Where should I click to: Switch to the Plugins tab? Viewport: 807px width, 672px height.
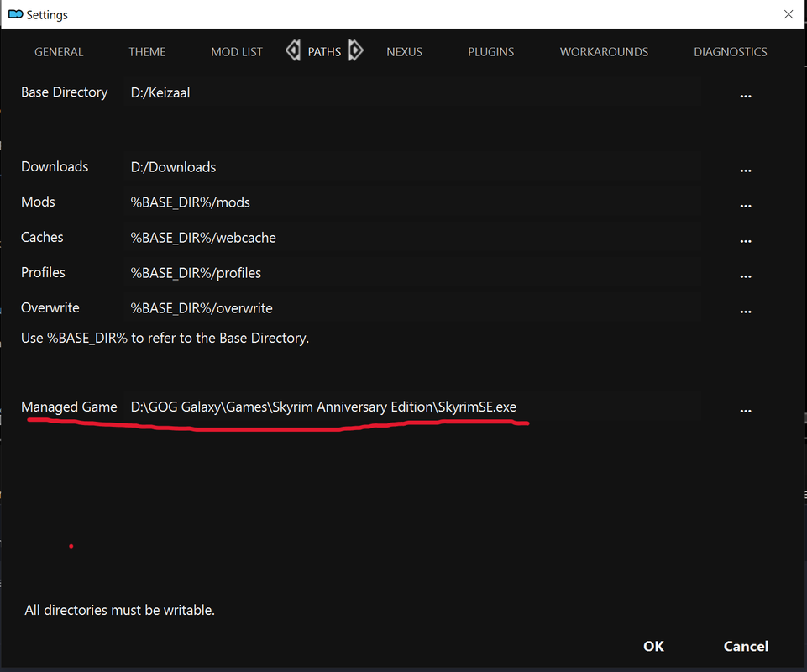491,52
